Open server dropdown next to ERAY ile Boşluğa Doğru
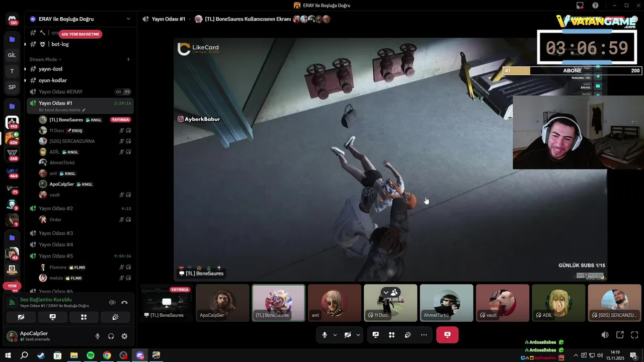Screen dimensions: 644x362 128,19
